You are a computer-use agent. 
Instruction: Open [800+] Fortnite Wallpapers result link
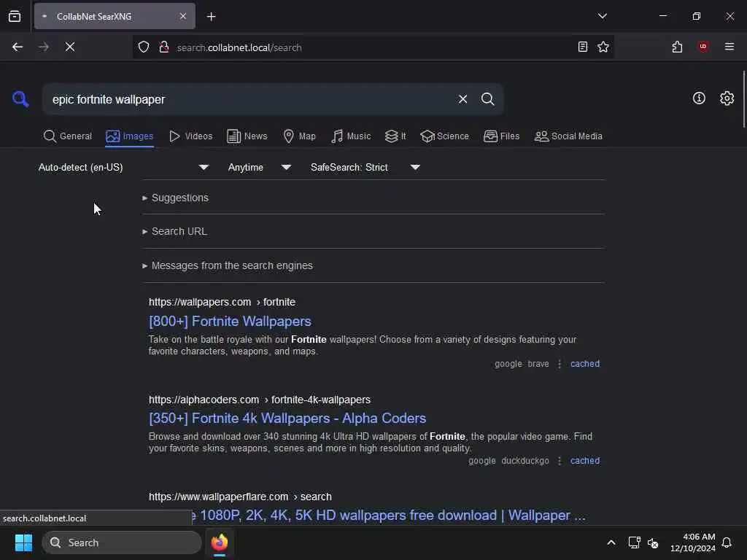coord(230,322)
